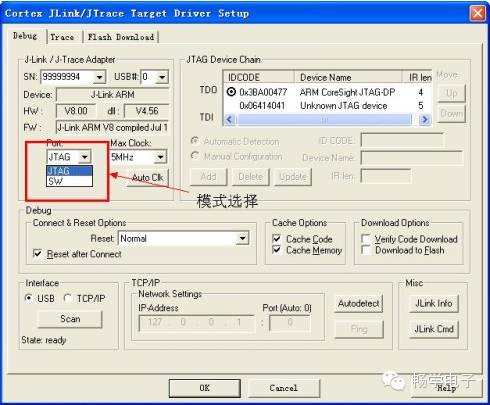Screen dimensions: 490x405
Task: Click the J-Link ARM device field
Action: click(x=113, y=95)
